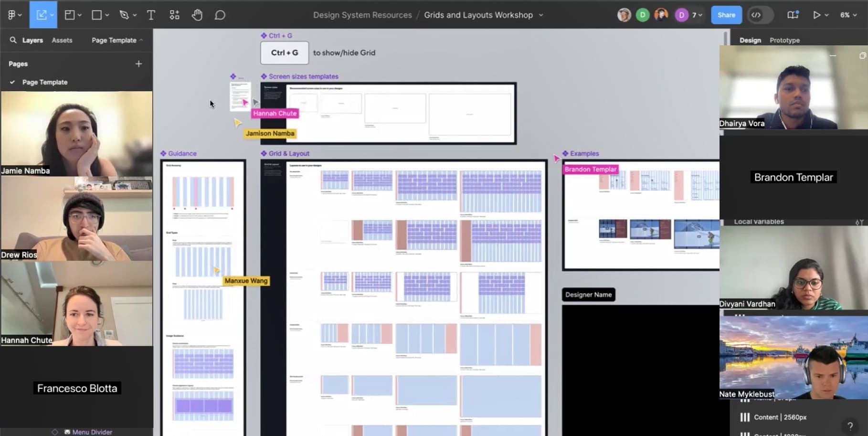Select the Pen tool

(x=125, y=15)
